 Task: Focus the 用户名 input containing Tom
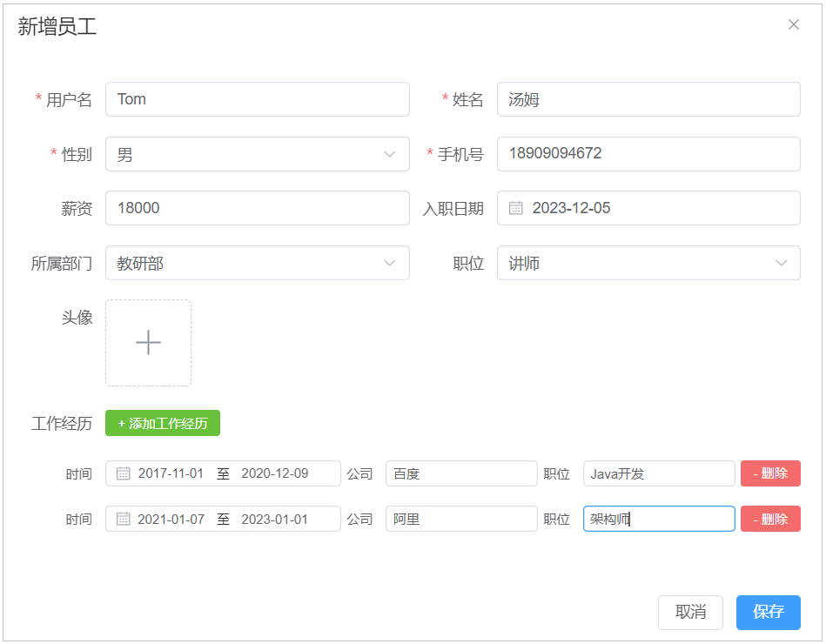[x=257, y=99]
